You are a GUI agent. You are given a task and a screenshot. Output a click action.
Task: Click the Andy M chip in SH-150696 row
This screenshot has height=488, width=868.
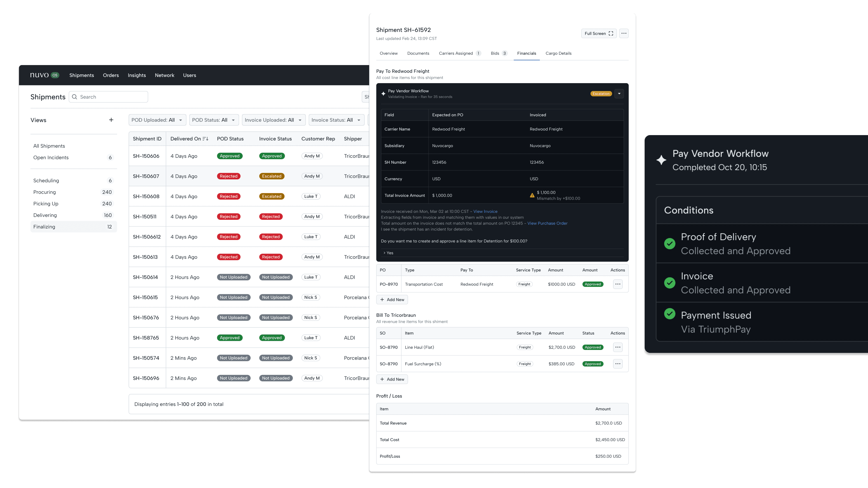[x=312, y=378]
